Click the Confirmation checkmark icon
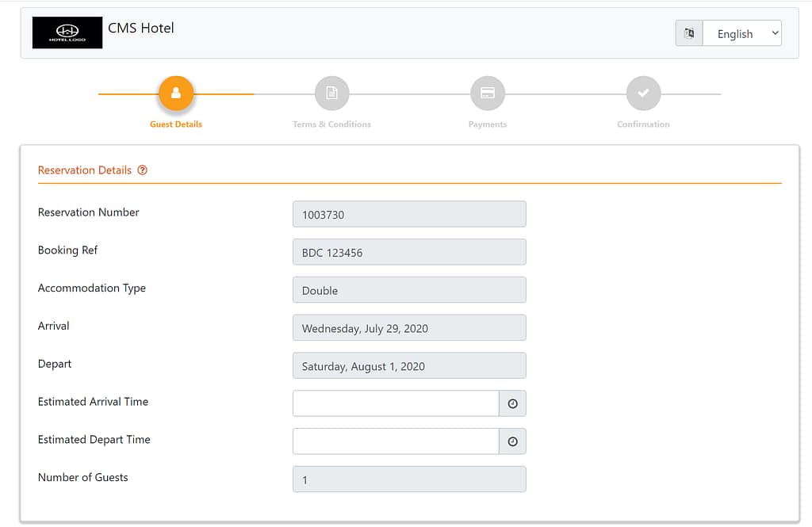This screenshot has height=527, width=812. pos(643,93)
